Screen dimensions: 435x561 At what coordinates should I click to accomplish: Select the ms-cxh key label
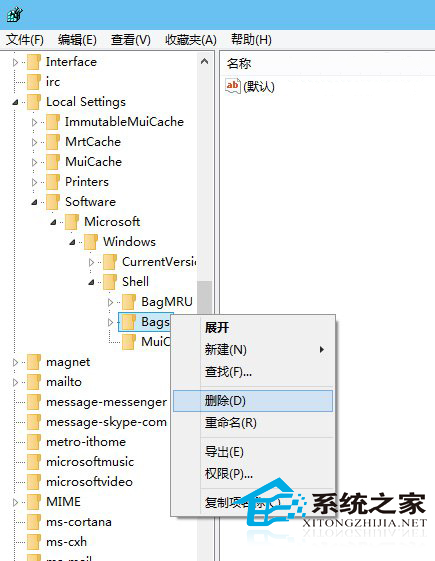click(x=67, y=542)
